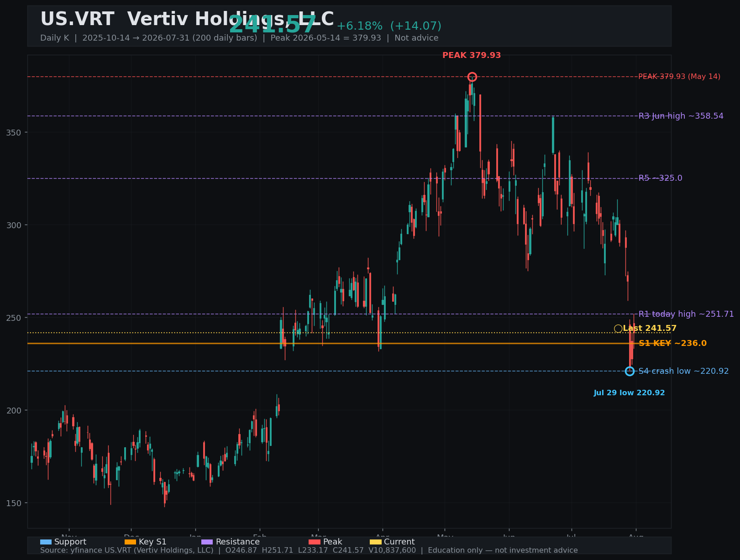740x560 pixels.
Task: Click the "Jul 29 low 220.92" annotation
Action: (x=629, y=393)
